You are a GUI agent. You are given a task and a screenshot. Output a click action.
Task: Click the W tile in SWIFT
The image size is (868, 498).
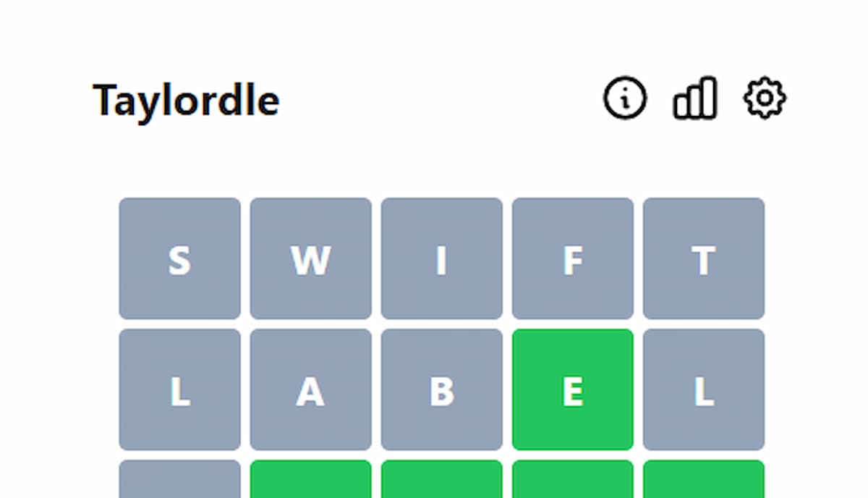310,258
